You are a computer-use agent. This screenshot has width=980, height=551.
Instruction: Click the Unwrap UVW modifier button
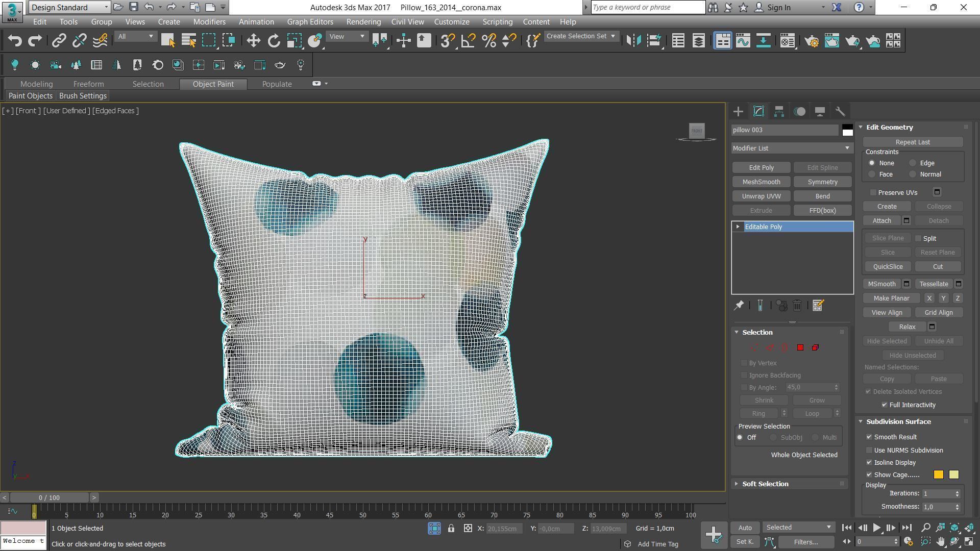761,196
